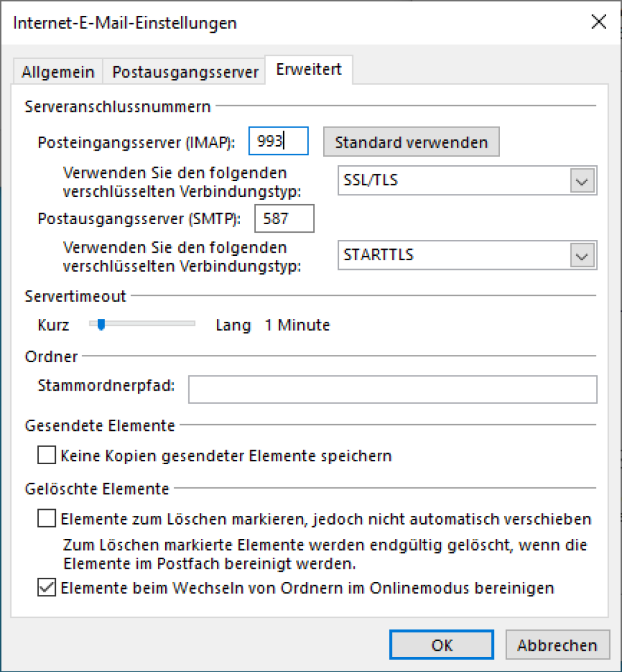The width and height of the screenshot is (622, 672).
Task: Select the Erweitert tab
Action: point(309,70)
